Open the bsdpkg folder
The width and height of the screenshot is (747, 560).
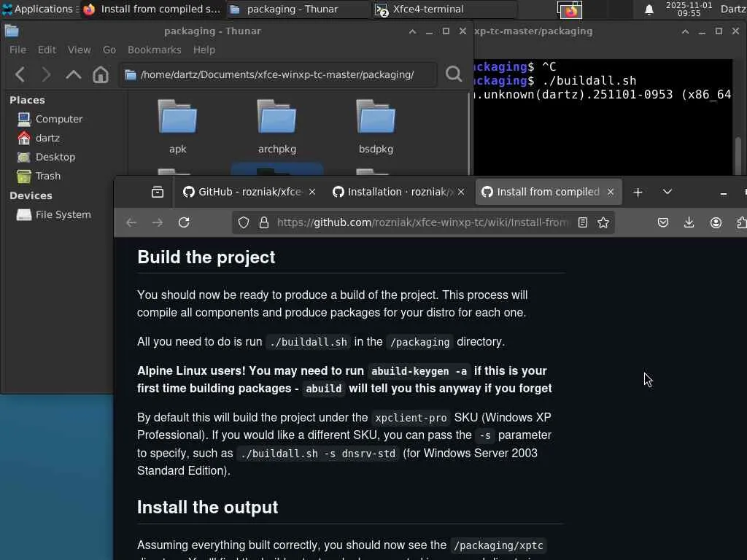[x=376, y=127]
